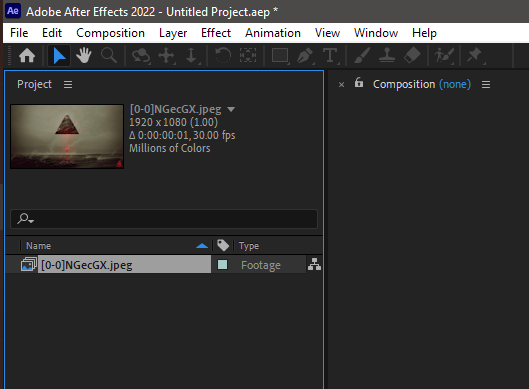Open the Composition panel hamburger menu

pos(486,84)
